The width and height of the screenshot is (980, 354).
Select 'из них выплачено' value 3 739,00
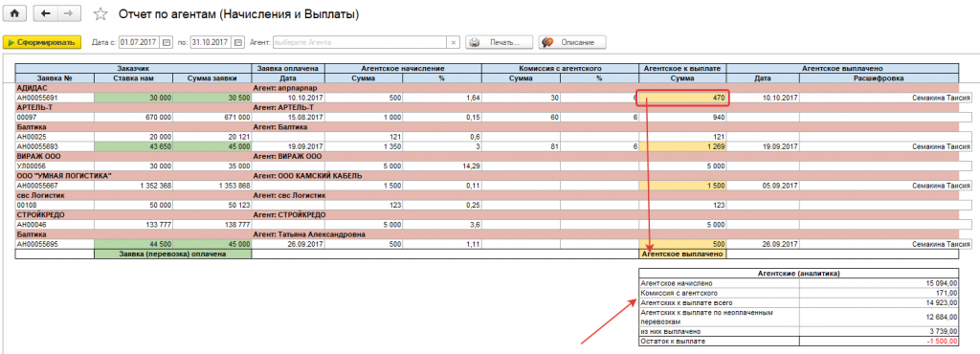coord(879,332)
